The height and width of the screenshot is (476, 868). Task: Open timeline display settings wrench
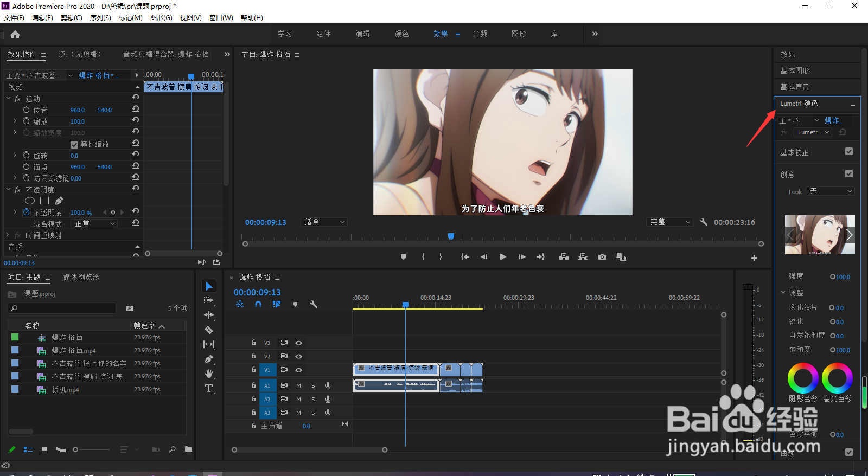(314, 305)
